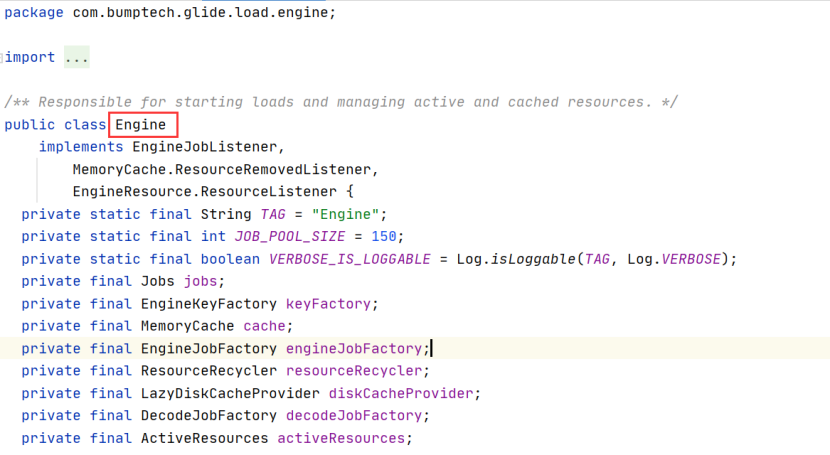Select MemoryCache.ResourceRemovedListener interface reference
Screen dimensions: 830x455
pos(222,170)
